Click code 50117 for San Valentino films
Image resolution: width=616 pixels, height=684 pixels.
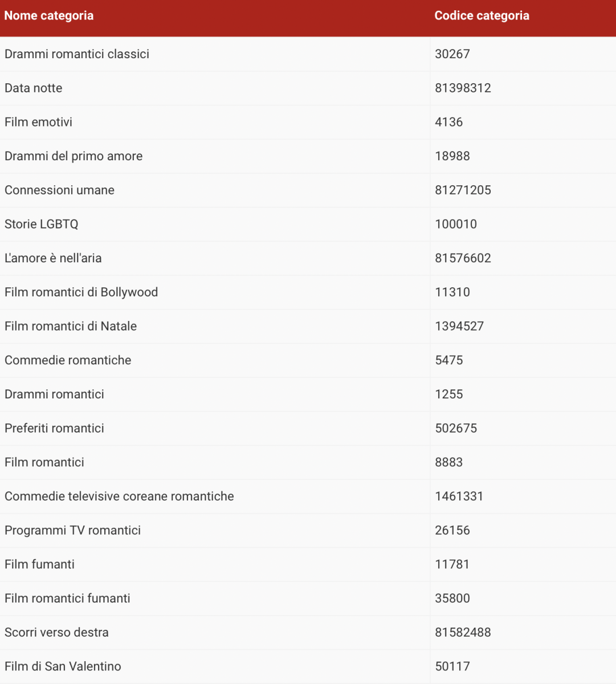click(452, 666)
